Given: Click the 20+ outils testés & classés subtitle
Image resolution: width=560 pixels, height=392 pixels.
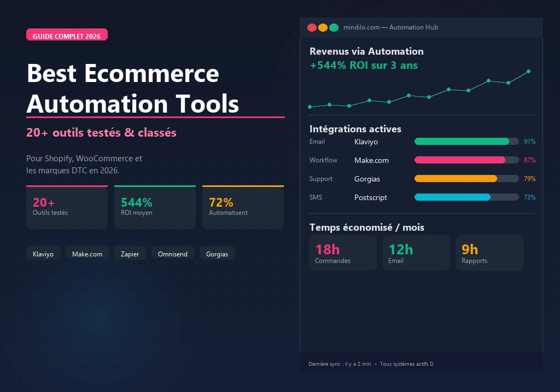Looking at the screenshot, I should [101, 132].
